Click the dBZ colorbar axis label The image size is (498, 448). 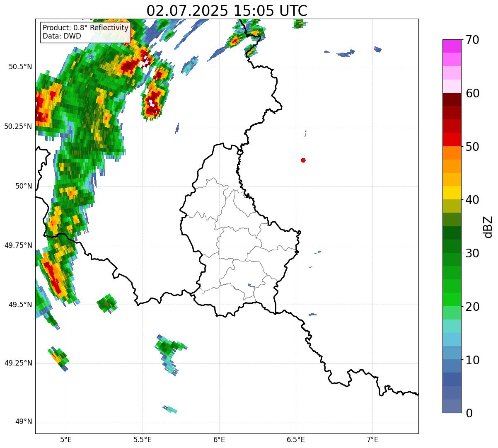[488, 227]
